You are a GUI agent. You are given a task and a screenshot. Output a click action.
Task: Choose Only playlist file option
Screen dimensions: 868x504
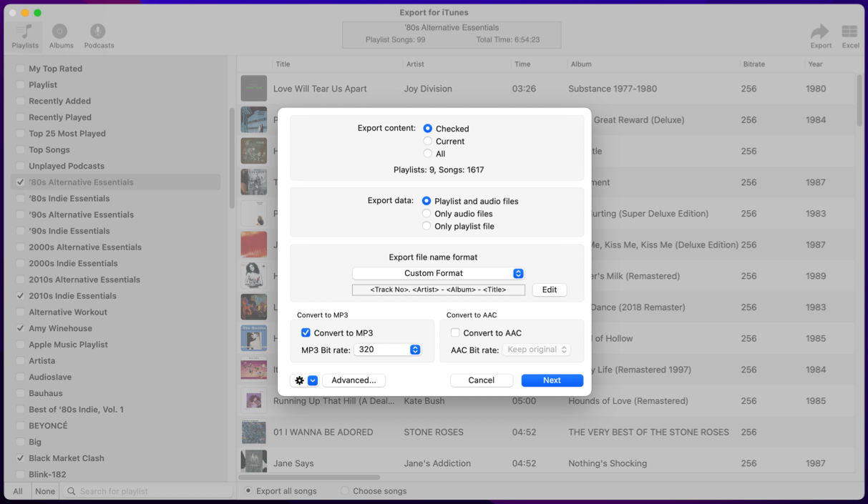(426, 226)
